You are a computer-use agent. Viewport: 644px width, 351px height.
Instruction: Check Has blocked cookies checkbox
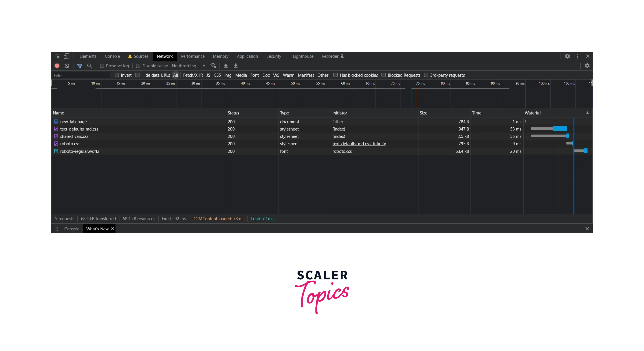(x=336, y=75)
